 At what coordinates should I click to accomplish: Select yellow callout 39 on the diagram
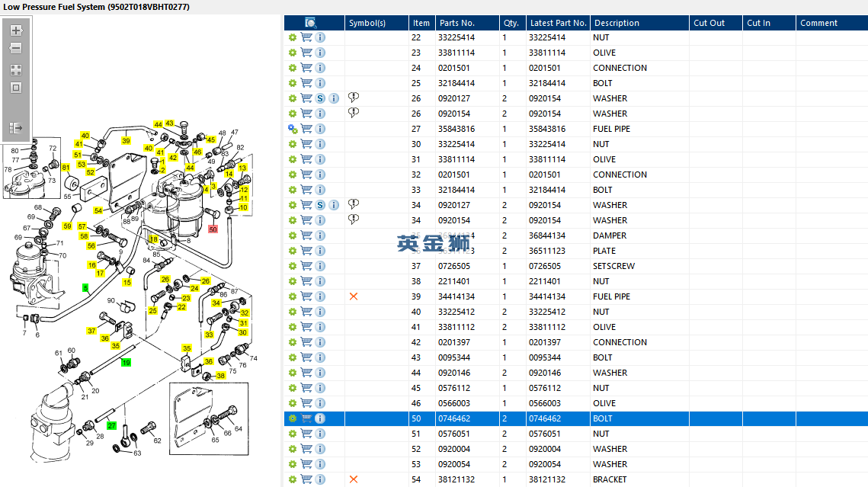click(127, 140)
